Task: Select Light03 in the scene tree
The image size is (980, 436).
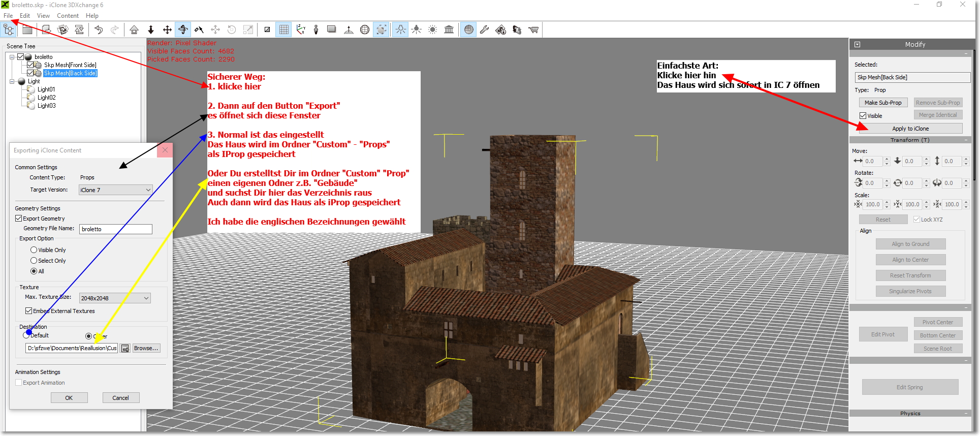Action: [x=46, y=106]
